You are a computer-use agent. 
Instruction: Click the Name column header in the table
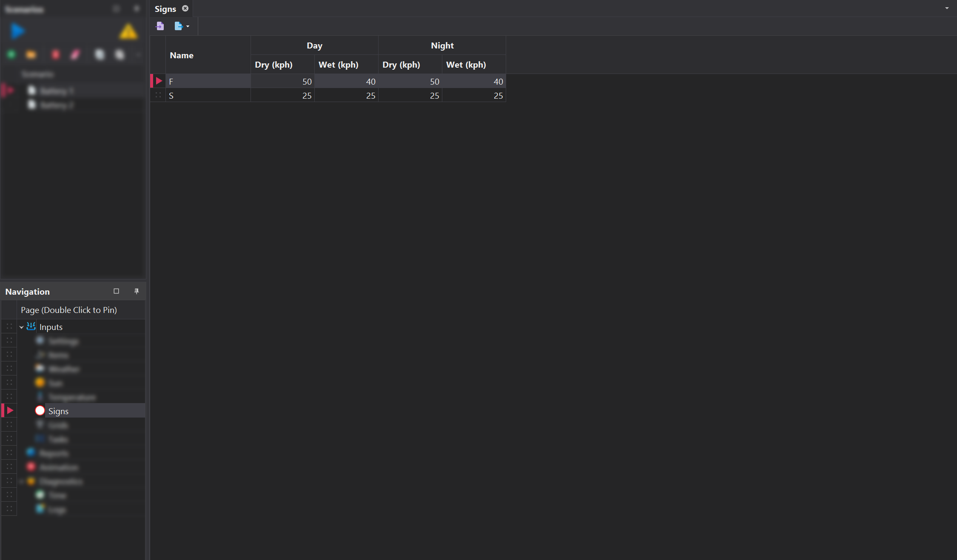click(182, 55)
